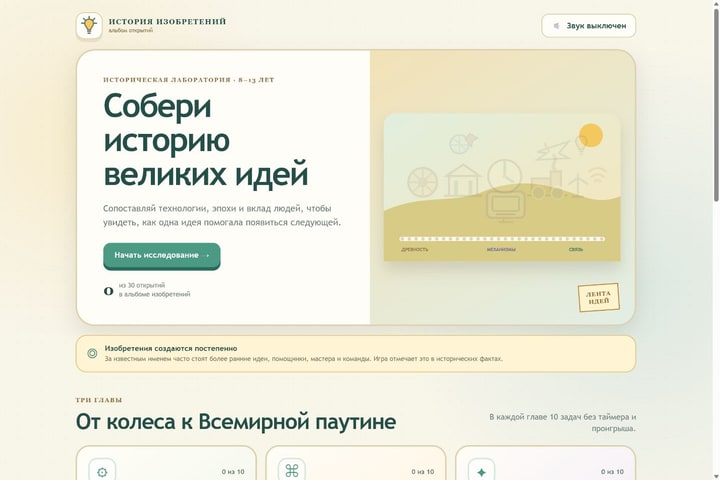Click the clock icon in illustration
Screen dimensions: 720x480
pos(504,175)
